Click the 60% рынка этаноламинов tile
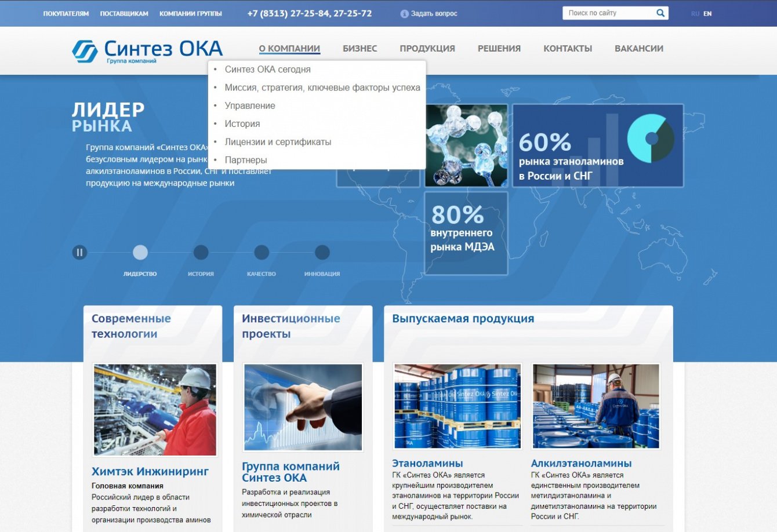 (x=598, y=145)
